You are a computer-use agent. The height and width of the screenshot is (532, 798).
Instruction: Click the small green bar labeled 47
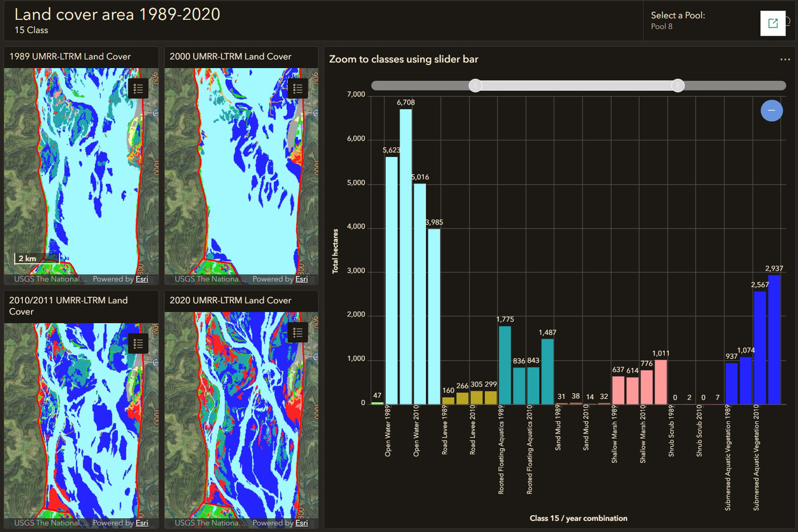(377, 403)
